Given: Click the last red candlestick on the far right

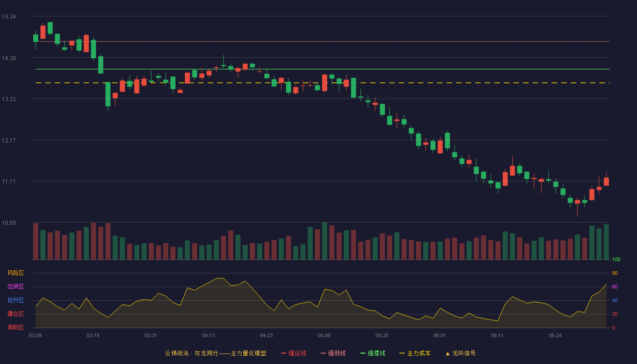Looking at the screenshot, I should coord(606,182).
